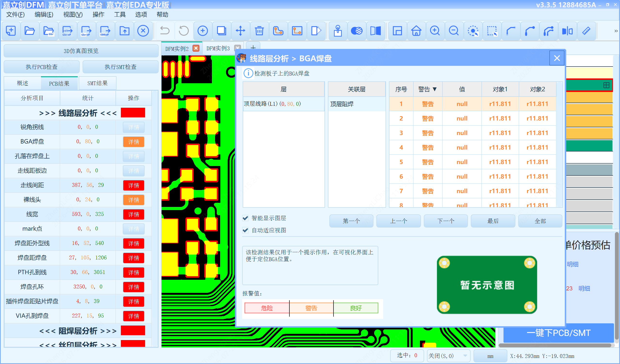Toggle the 自动适应视图 checkbox
Viewport: 620px width, 364px height.
[245, 230]
